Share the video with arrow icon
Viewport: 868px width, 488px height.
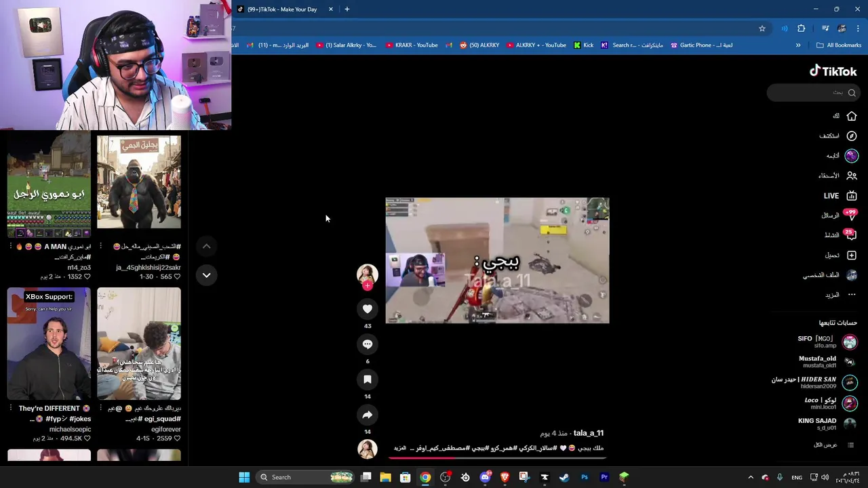coord(368,415)
